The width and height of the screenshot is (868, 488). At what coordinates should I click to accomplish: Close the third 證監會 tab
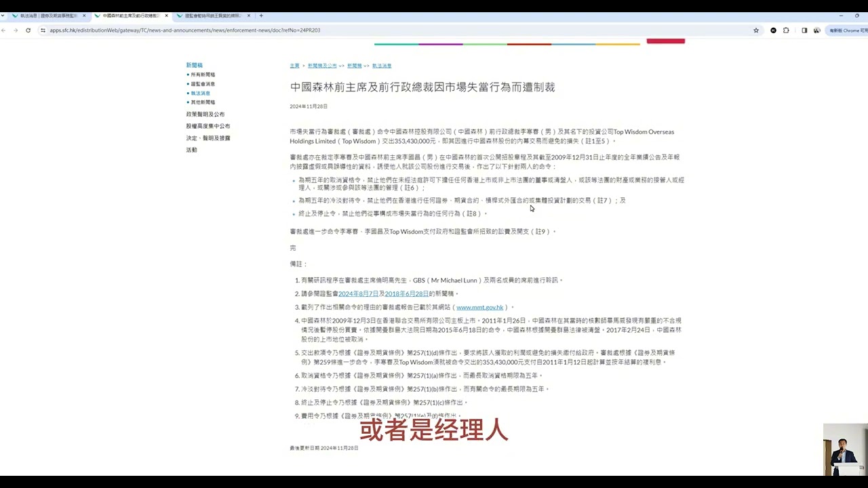(x=249, y=16)
